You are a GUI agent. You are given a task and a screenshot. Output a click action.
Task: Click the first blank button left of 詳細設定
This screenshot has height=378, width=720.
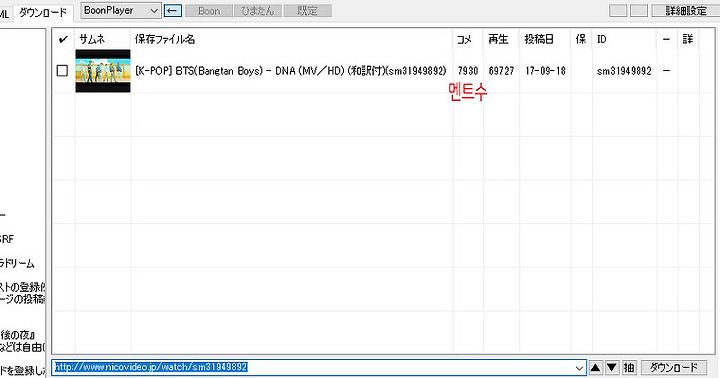click(618, 11)
